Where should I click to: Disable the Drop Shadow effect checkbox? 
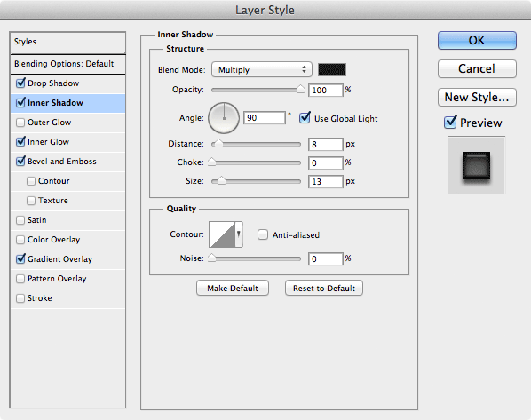click(x=20, y=83)
